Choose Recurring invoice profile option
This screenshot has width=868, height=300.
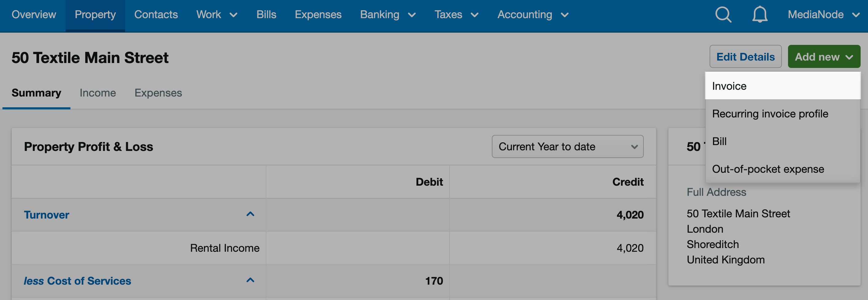tap(770, 114)
